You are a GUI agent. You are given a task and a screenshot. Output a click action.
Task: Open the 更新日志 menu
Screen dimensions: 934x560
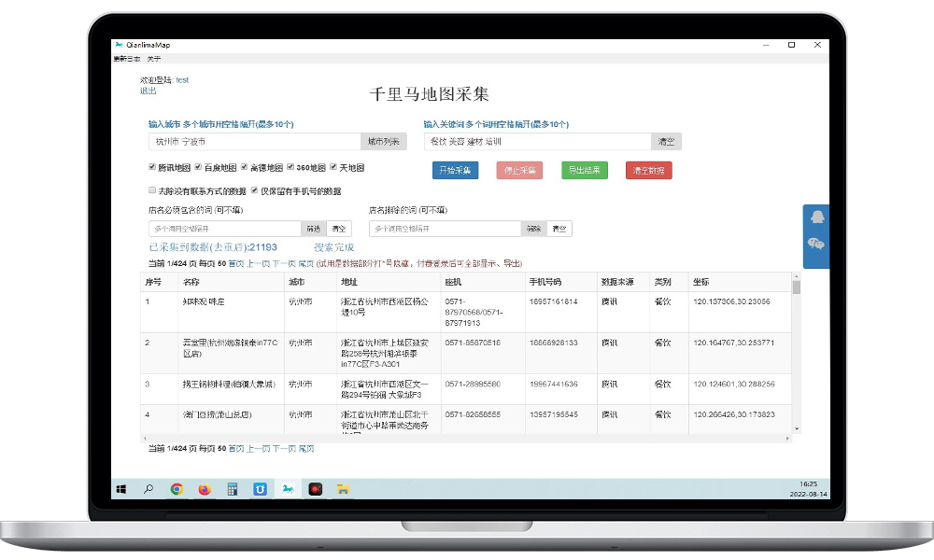click(x=126, y=59)
